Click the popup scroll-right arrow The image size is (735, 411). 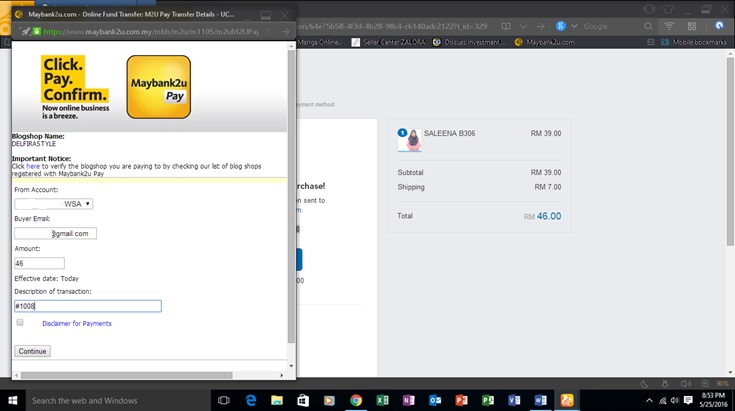tap(282, 375)
